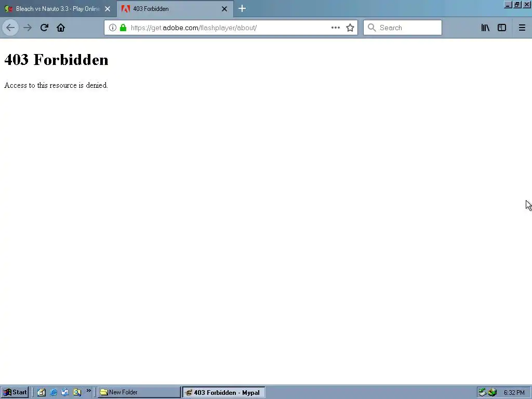Restore down the browser window
Screen dimensions: 532x399
(517, 5)
